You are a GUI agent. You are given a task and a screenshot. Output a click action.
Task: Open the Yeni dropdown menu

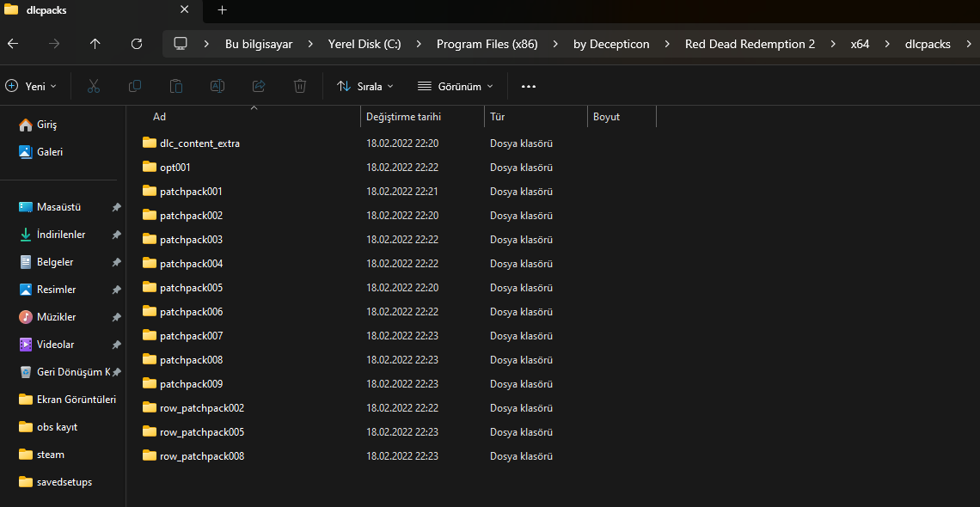[31, 86]
